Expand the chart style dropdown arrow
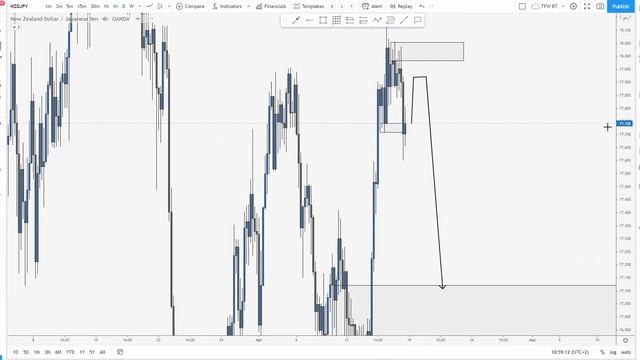The width and height of the screenshot is (640, 360). coord(169,6)
